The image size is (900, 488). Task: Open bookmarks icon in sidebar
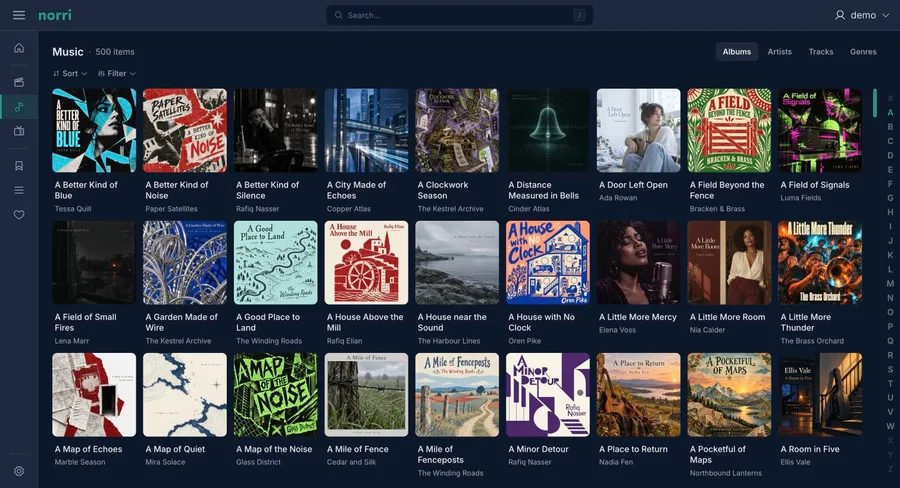click(19, 165)
